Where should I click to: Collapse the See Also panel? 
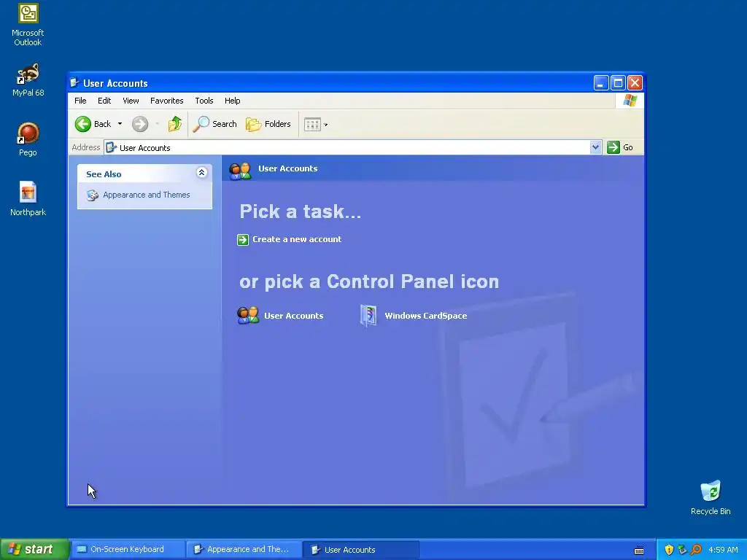(201, 172)
